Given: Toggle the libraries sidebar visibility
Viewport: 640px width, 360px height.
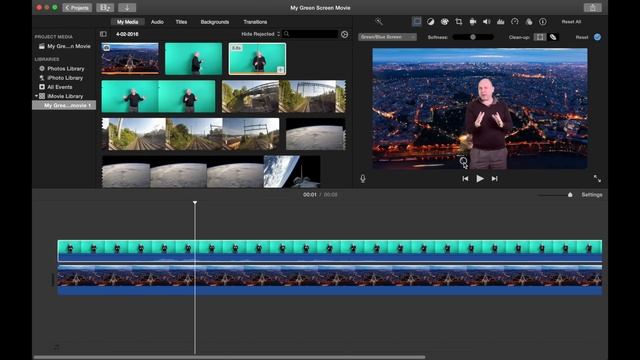Looking at the screenshot, I should (103, 34).
